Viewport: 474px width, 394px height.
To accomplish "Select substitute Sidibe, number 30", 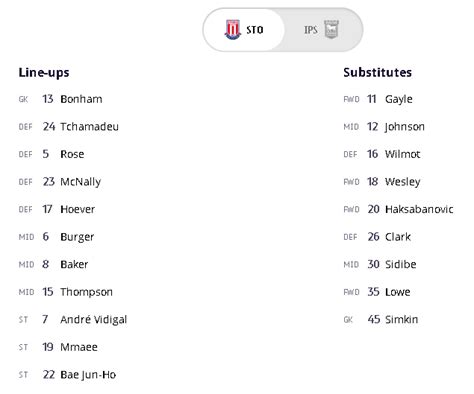I will 380,264.
